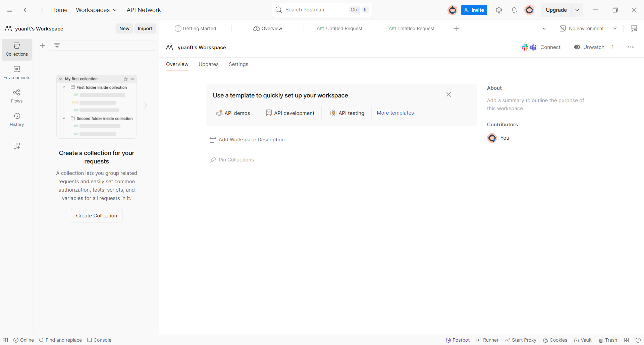Open the Upgrade dropdown arrow

tap(577, 10)
